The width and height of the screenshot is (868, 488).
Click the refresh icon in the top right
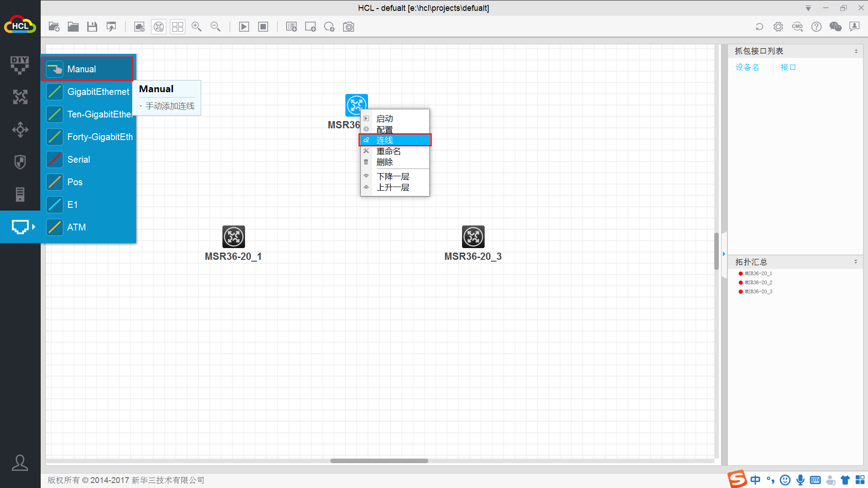[x=759, y=27]
